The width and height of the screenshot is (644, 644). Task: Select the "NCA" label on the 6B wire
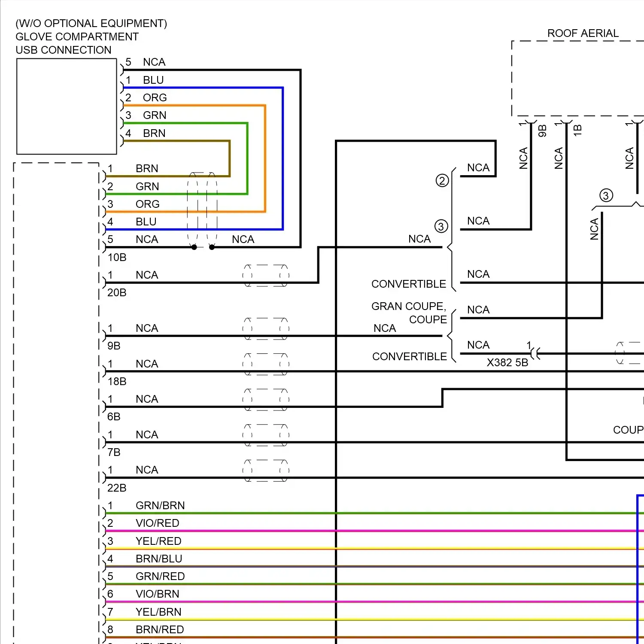147,399
